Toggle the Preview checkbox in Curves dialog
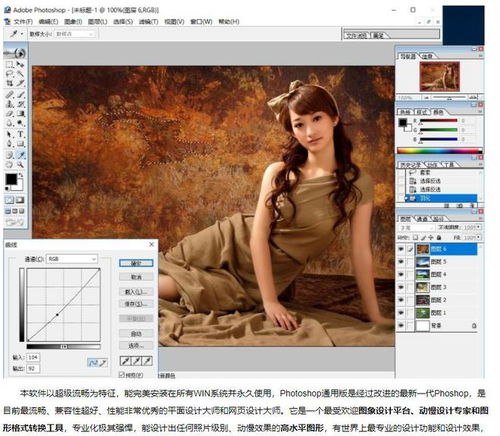Image resolution: width=500 pixels, height=436 pixels. pos(122,375)
